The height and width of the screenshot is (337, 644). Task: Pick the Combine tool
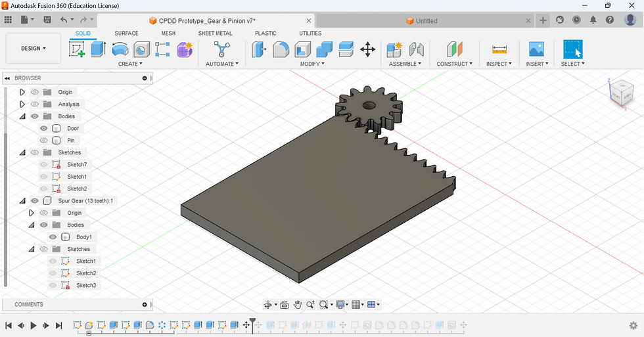324,50
